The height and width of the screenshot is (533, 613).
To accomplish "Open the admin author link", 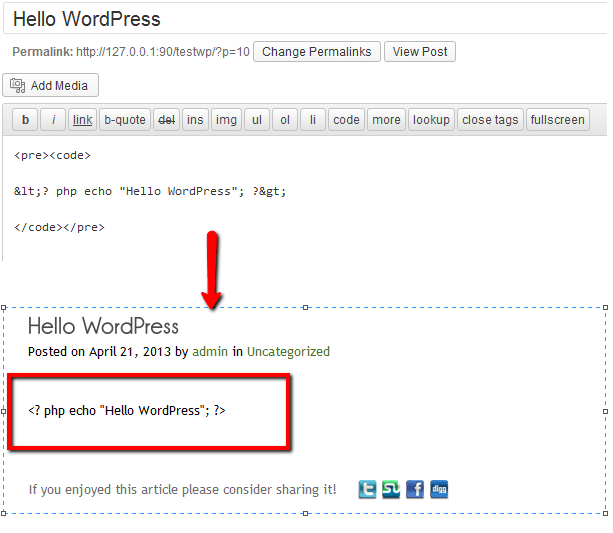I will 210,352.
